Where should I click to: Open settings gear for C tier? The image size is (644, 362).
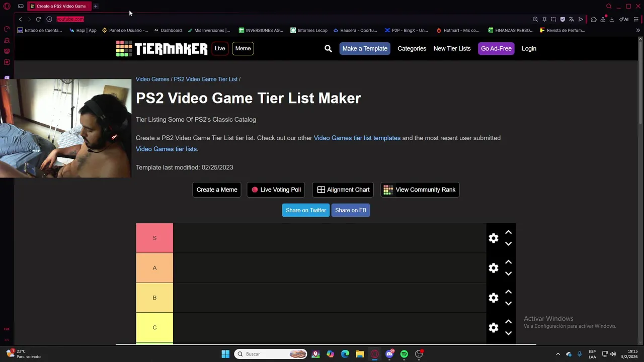point(494,328)
